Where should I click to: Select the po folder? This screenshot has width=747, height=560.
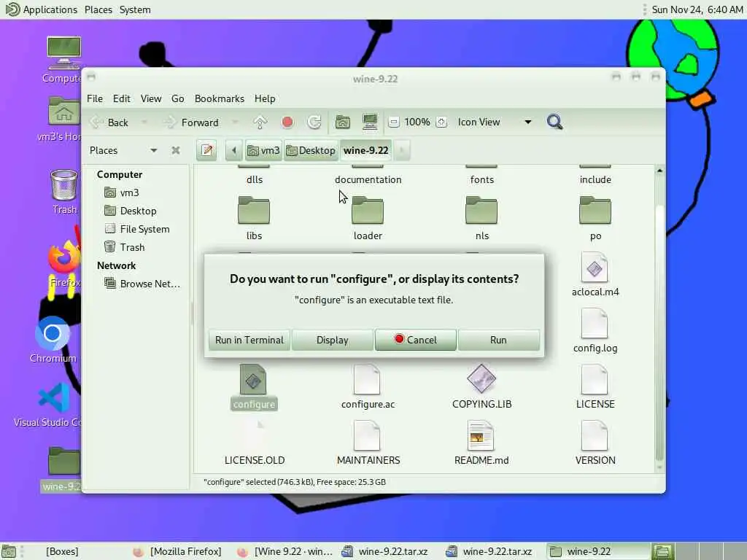pyautogui.click(x=595, y=211)
